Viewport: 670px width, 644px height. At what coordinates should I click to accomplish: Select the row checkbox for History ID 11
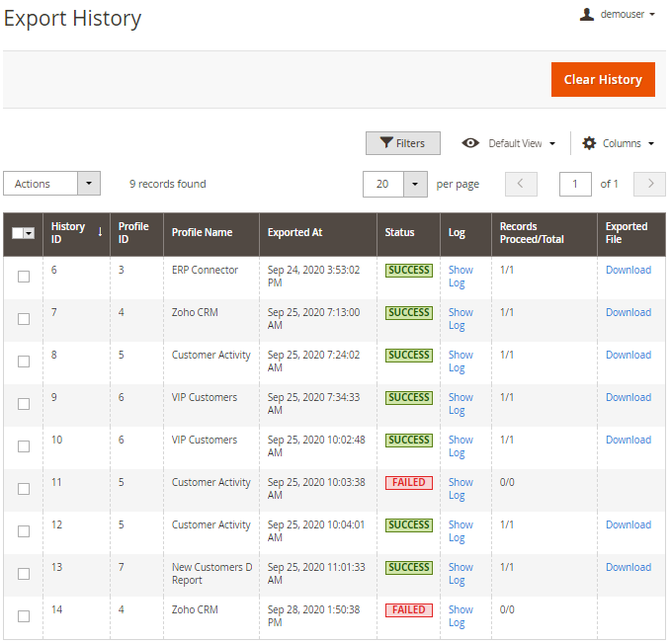click(24, 489)
